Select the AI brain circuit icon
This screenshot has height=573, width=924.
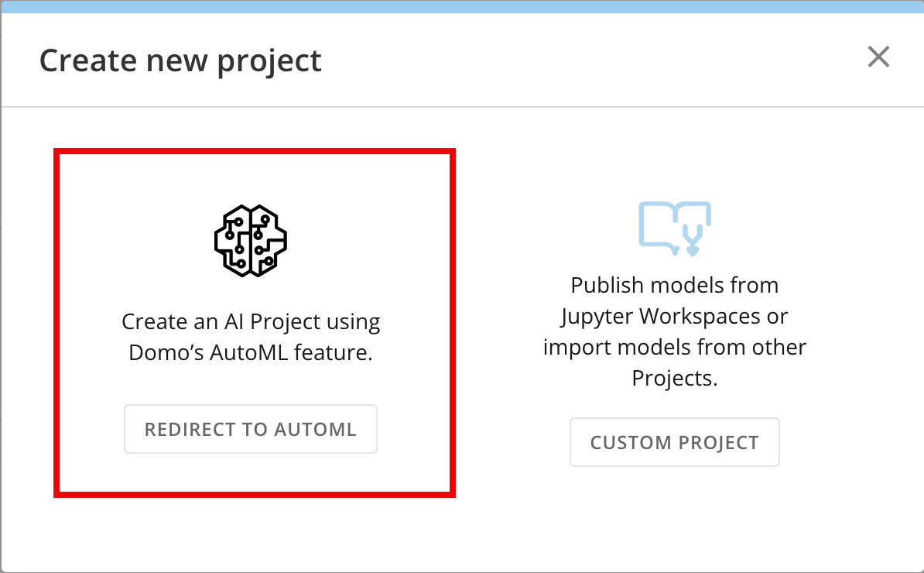pyautogui.click(x=251, y=241)
